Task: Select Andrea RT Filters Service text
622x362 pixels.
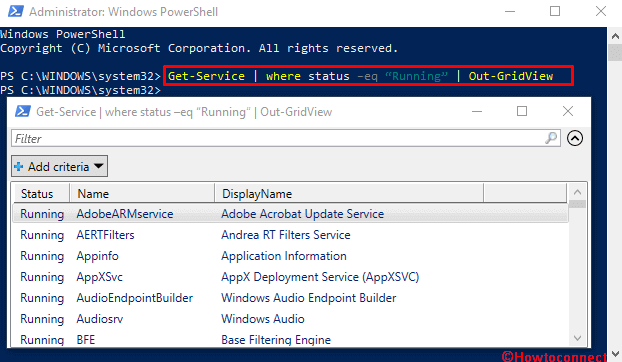Action: point(286,235)
